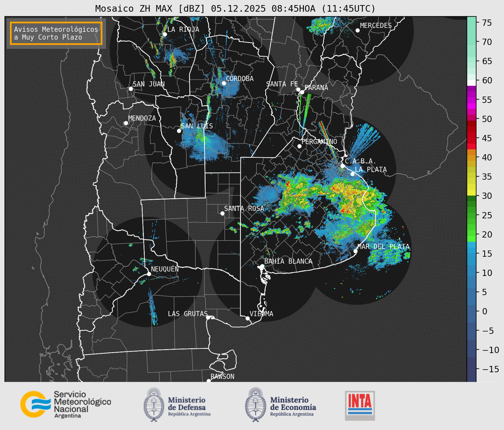The height and width of the screenshot is (430, 504).
Task: Click the MERCEDES label text
Action: [x=376, y=26]
